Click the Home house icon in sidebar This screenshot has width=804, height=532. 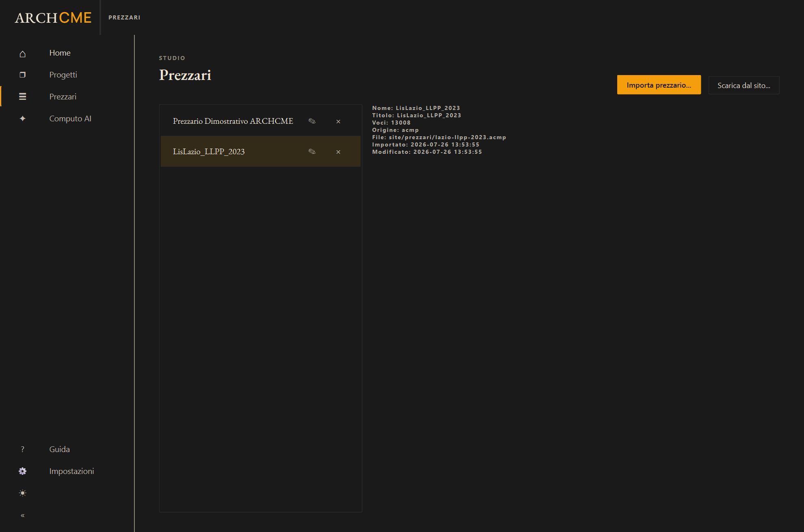click(23, 54)
